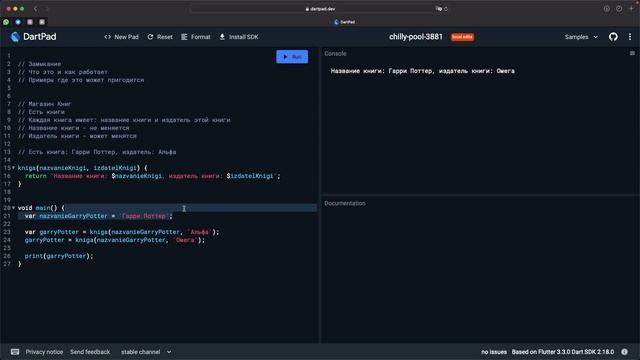Create a New Pad
This screenshot has height=360, width=640.
tap(122, 37)
